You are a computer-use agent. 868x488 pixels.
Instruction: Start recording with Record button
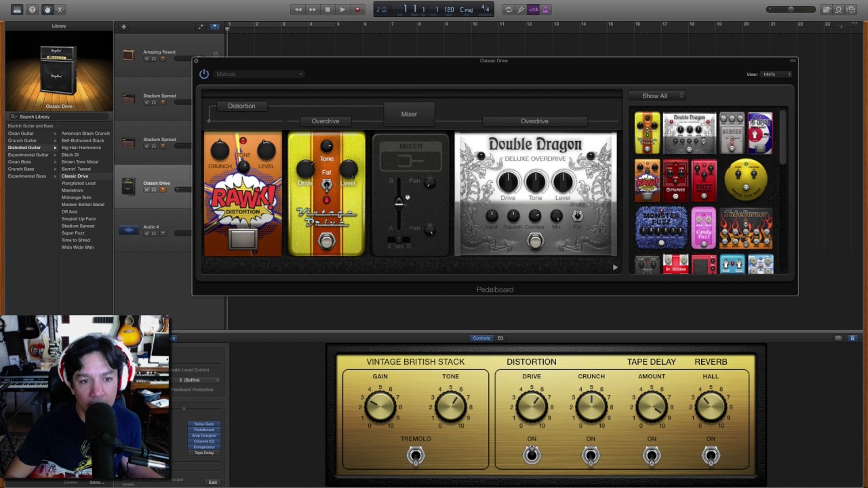tap(357, 9)
